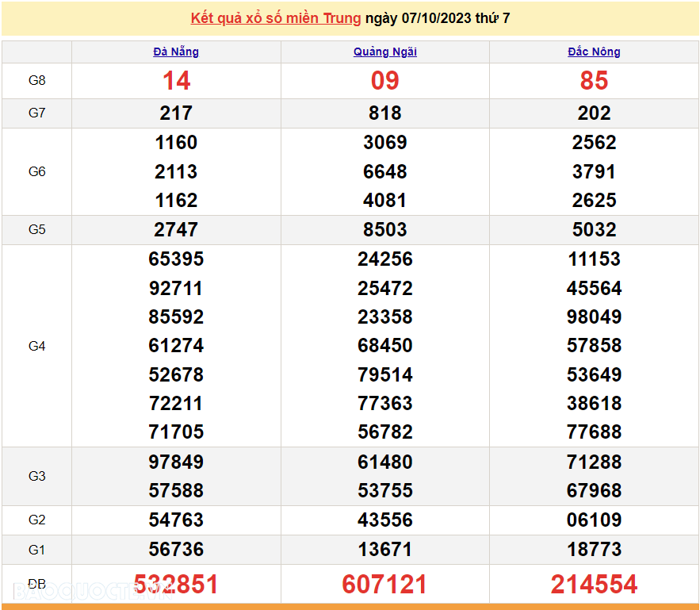Open the 'Kết quả xổ số miền Trung' link
The width and height of the screenshot is (700, 610).
tap(275, 18)
